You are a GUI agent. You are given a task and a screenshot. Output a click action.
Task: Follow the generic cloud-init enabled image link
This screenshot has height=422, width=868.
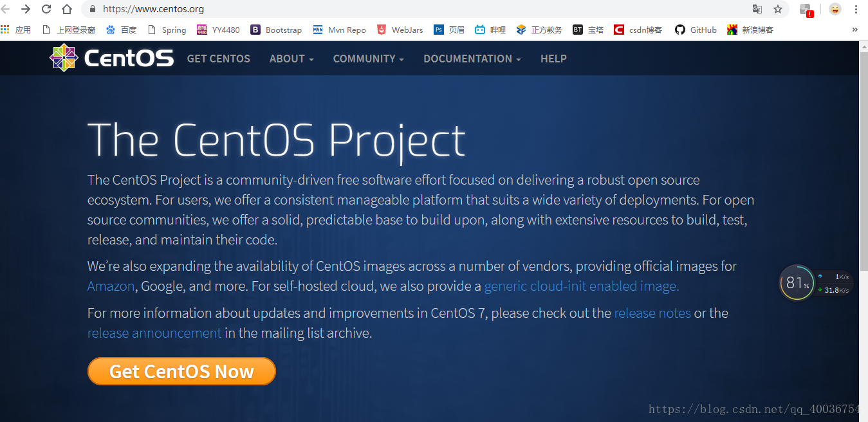point(582,286)
